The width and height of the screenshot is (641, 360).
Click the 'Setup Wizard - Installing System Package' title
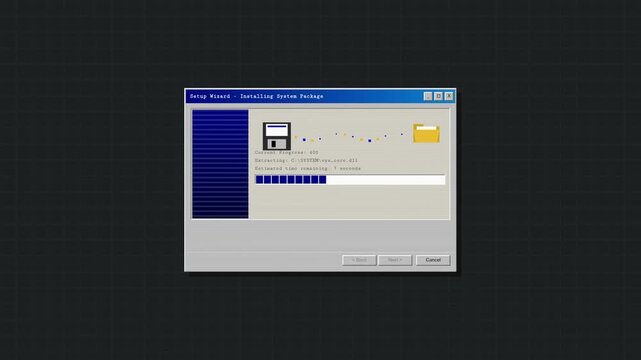256,96
